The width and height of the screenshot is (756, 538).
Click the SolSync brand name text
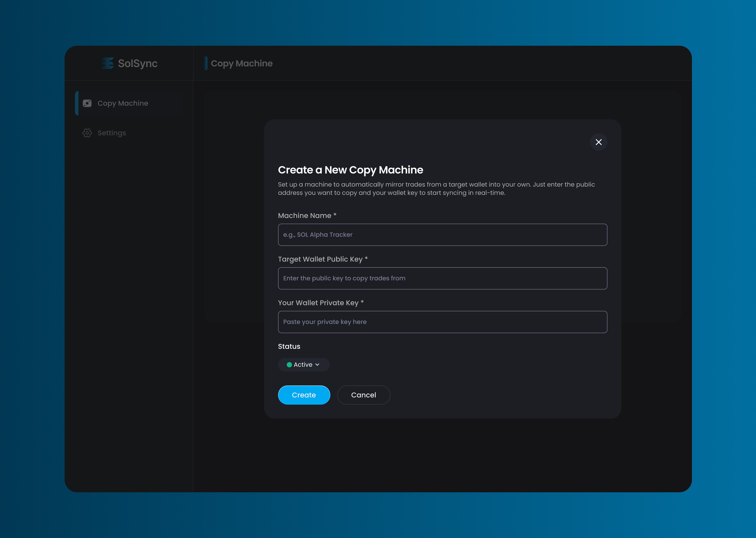(x=138, y=63)
